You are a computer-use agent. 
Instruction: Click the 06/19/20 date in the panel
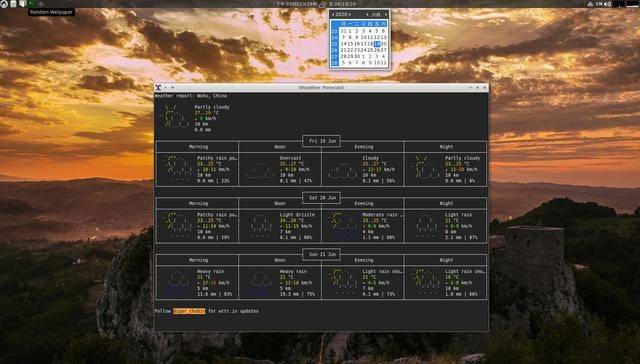click(342, 4)
